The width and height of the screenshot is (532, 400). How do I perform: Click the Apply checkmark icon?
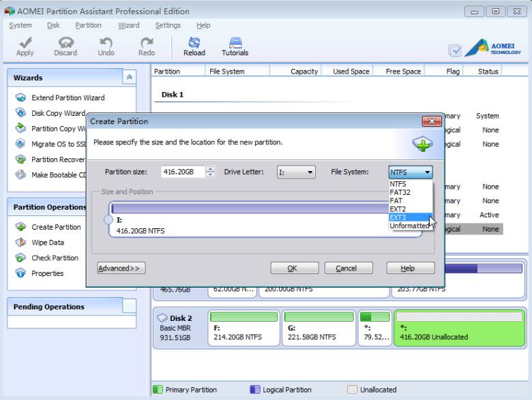click(25, 43)
